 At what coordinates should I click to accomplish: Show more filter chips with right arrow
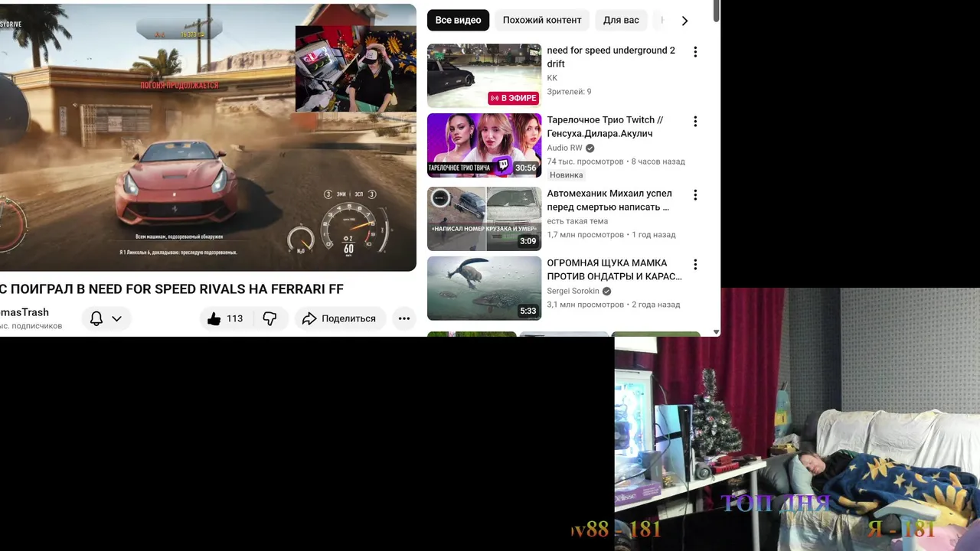[x=684, y=21]
